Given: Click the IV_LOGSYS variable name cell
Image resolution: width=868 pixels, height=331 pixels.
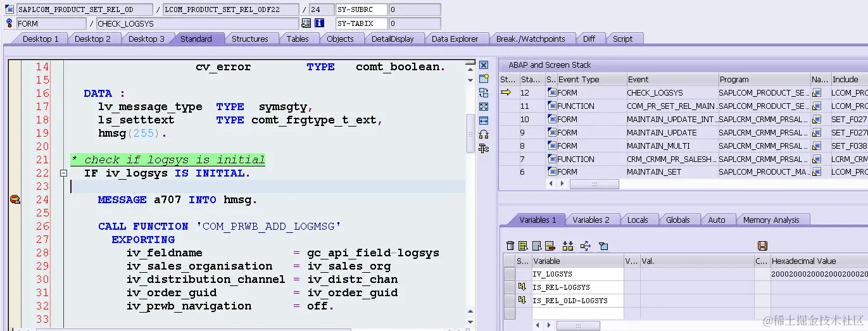Looking at the screenshot, I should pyautogui.click(x=577, y=274).
